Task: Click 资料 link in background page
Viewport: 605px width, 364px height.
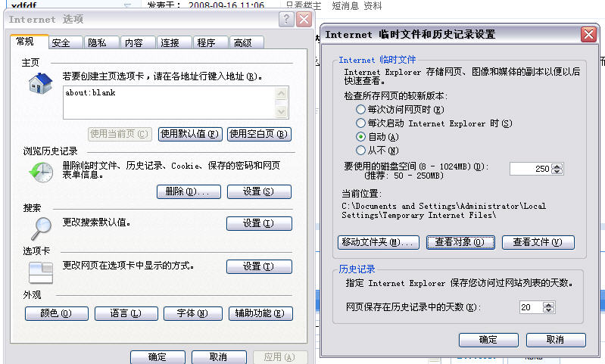Action: (x=373, y=6)
